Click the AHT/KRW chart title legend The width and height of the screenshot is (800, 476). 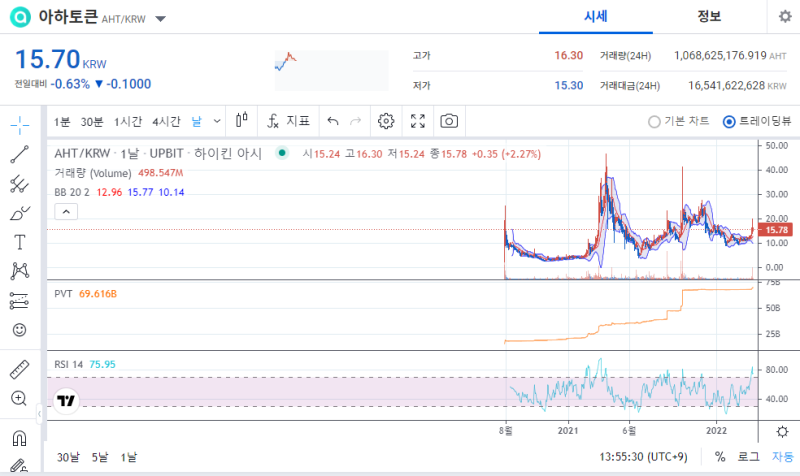point(158,154)
